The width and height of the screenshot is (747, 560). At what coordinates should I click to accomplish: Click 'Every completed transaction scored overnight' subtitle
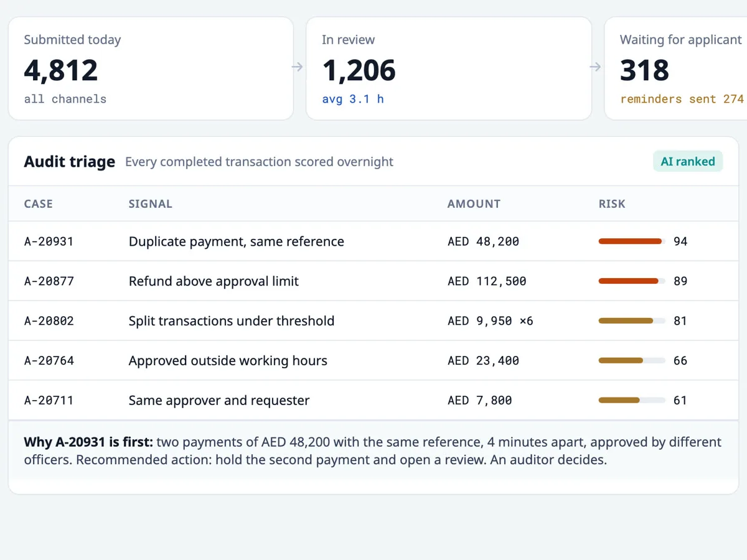(x=259, y=162)
